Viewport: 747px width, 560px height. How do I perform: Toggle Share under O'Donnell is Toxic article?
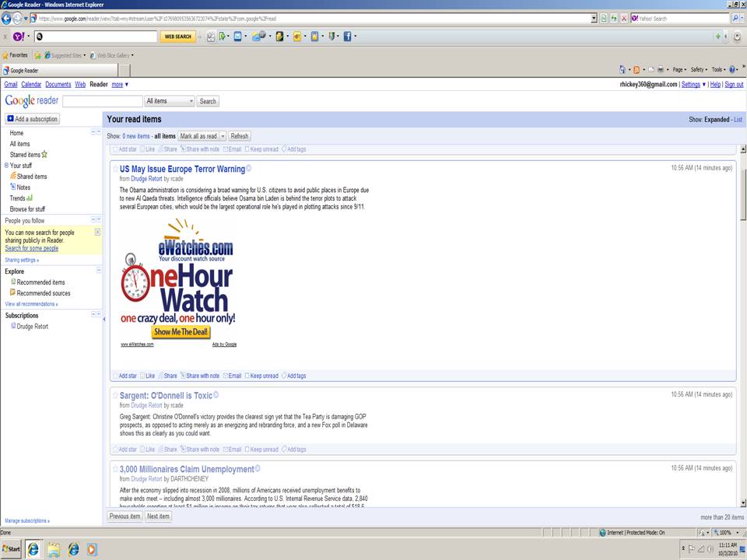[168, 449]
